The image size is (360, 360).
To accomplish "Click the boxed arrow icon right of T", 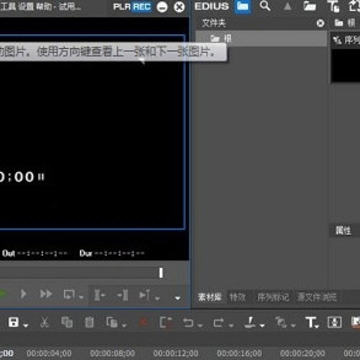I will [334, 322].
